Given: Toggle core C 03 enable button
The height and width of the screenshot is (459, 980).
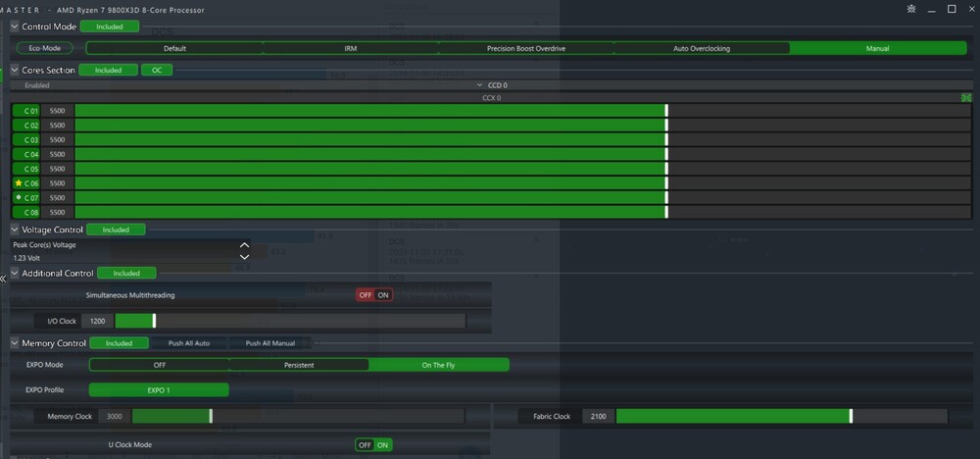Looking at the screenshot, I should click(x=26, y=139).
